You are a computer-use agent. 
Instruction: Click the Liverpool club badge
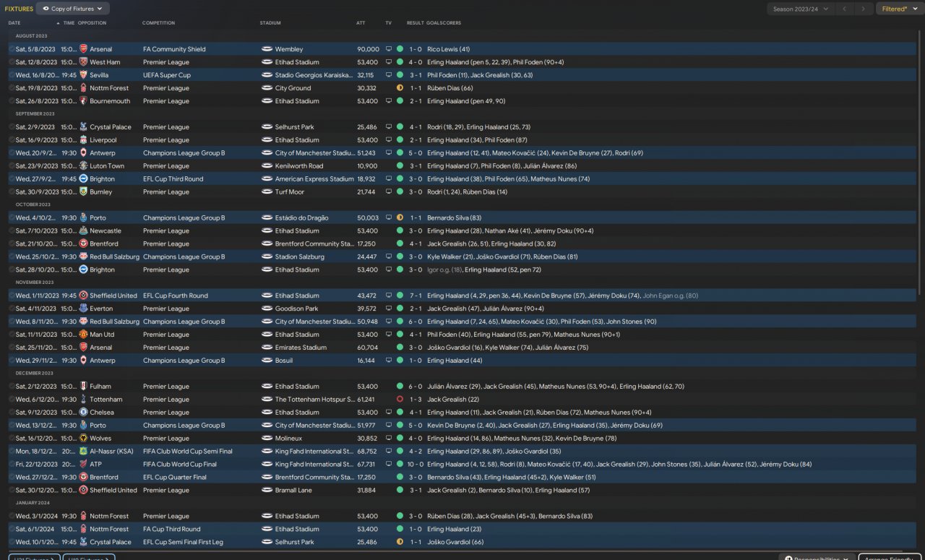pos(83,140)
